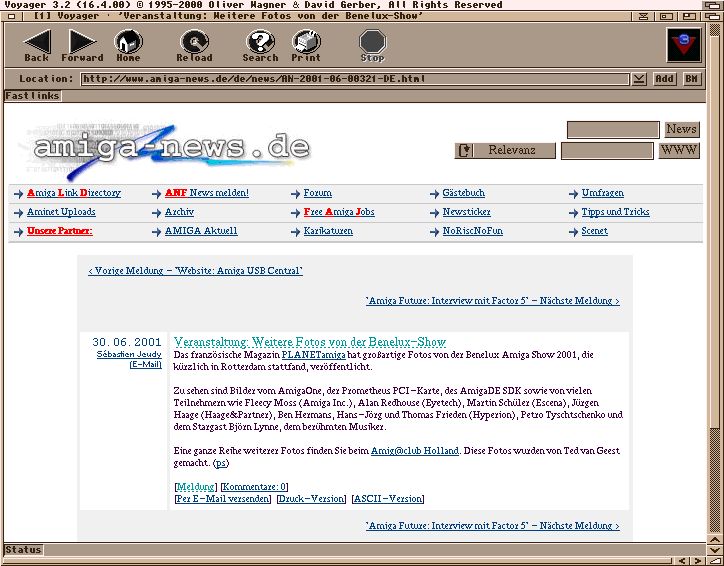This screenshot has width=724, height=566.
Task: Open Amiga Link Directory link
Action: point(74,193)
